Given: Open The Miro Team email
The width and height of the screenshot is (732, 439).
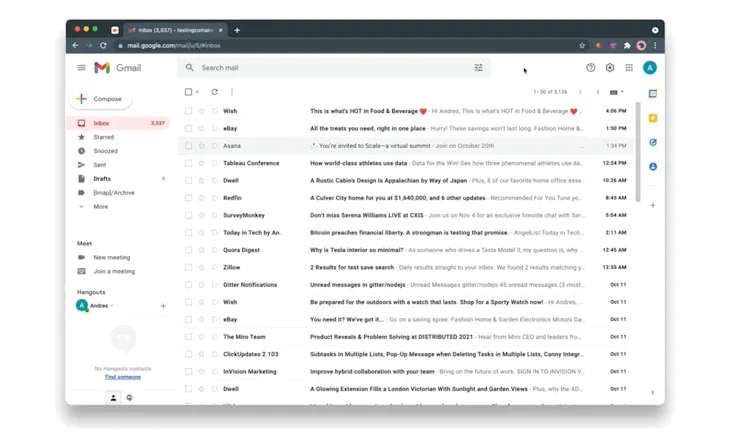Looking at the screenshot, I should (x=406, y=337).
